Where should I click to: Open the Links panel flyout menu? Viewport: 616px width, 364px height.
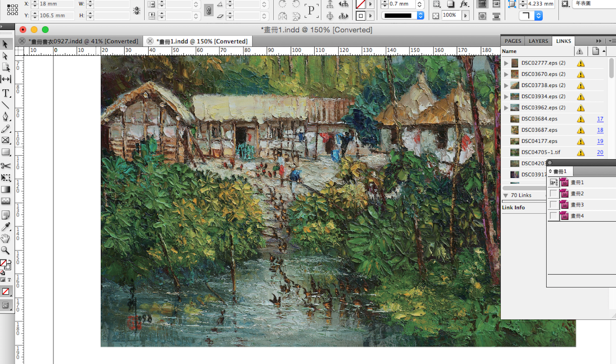(x=612, y=41)
